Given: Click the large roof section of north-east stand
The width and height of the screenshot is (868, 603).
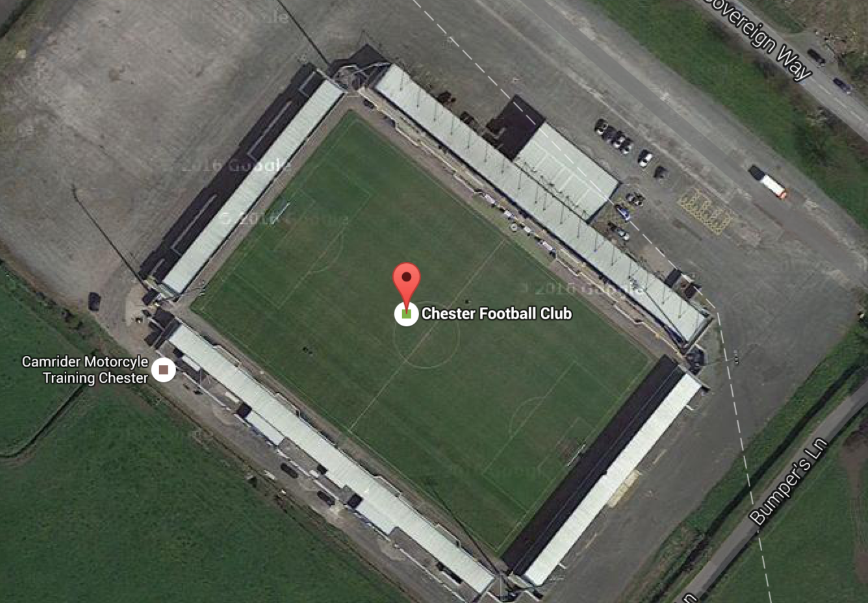Looking at the screenshot, I should click(565, 170).
